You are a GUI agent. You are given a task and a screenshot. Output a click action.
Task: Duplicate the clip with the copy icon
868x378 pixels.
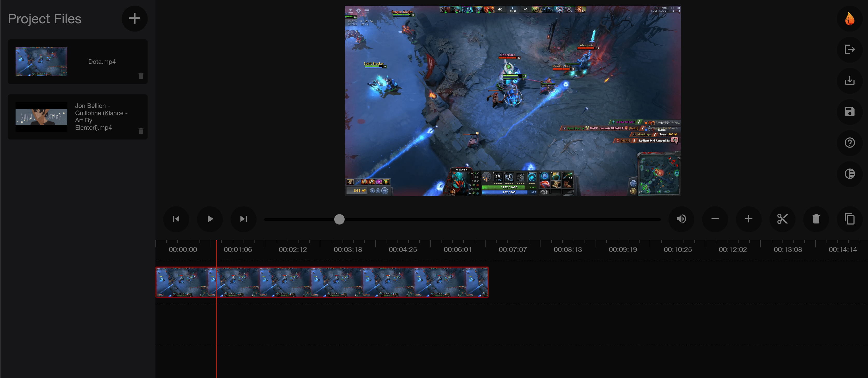click(x=850, y=219)
